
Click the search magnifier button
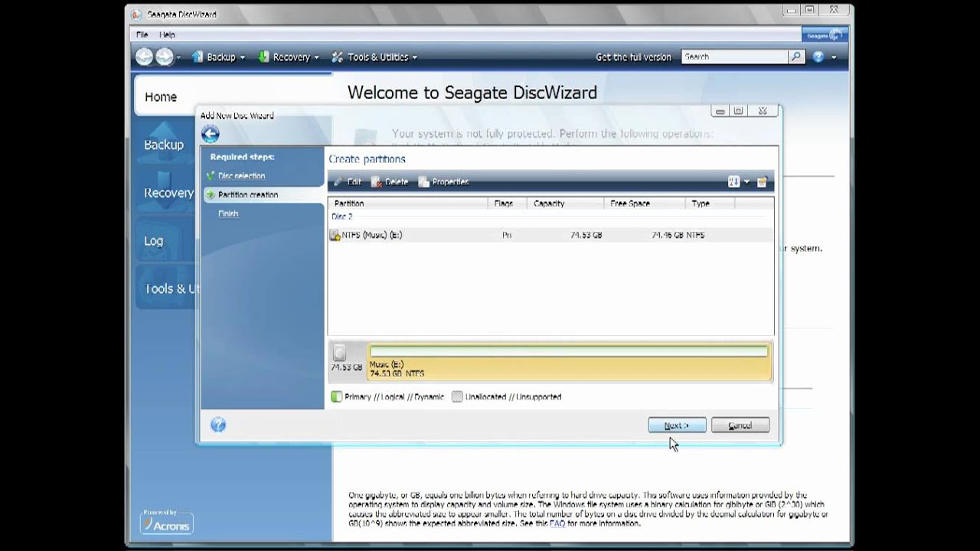coord(796,57)
